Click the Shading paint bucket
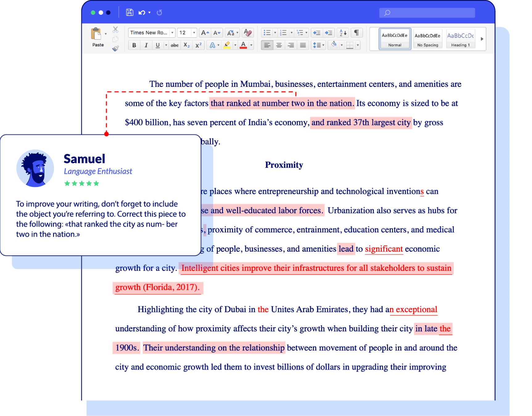 [334, 45]
